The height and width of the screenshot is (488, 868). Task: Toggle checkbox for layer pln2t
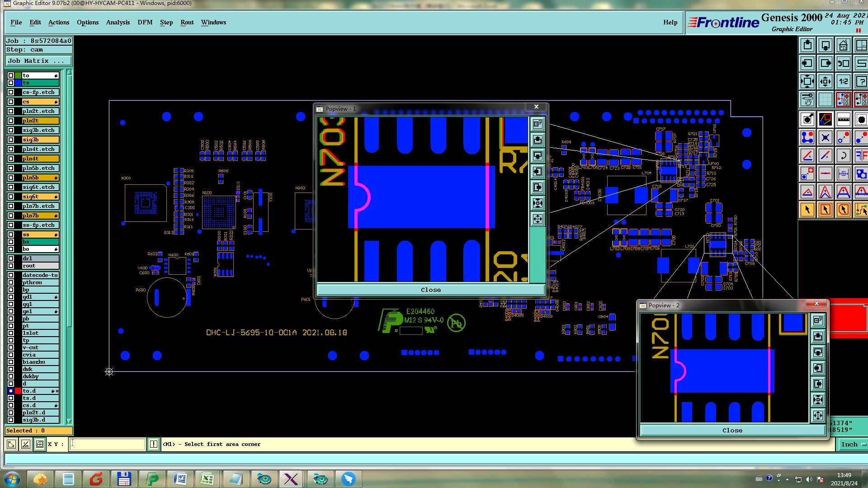pyautogui.click(x=11, y=121)
